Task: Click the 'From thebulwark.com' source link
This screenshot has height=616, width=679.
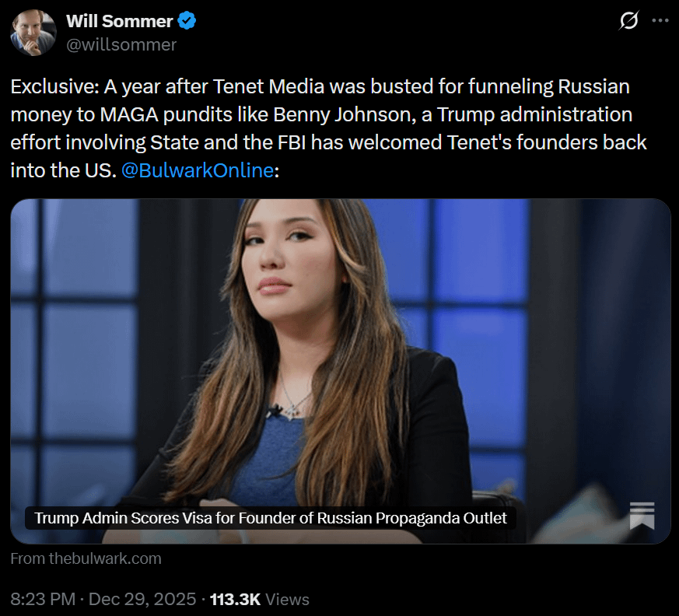Action: [x=86, y=558]
